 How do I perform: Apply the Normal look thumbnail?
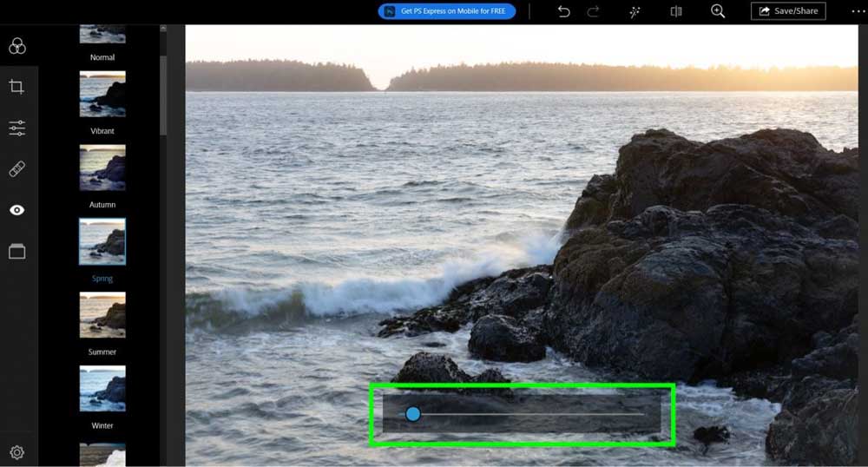click(x=102, y=34)
